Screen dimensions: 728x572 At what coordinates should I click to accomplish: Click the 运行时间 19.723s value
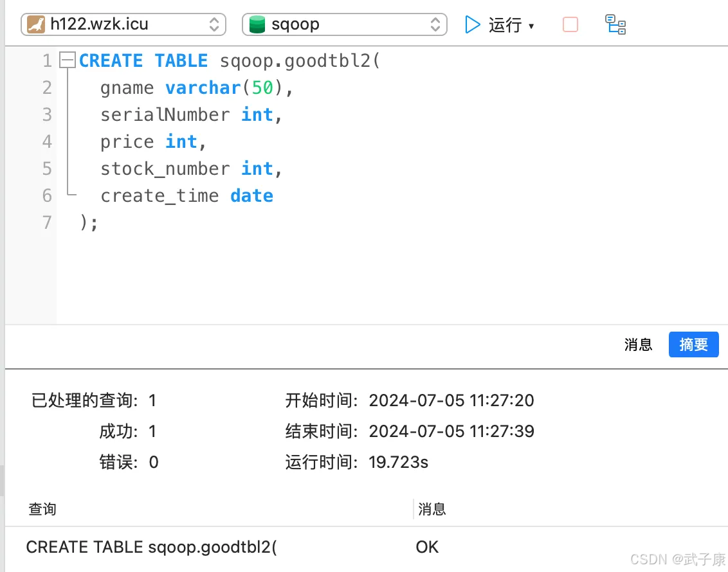(x=400, y=461)
